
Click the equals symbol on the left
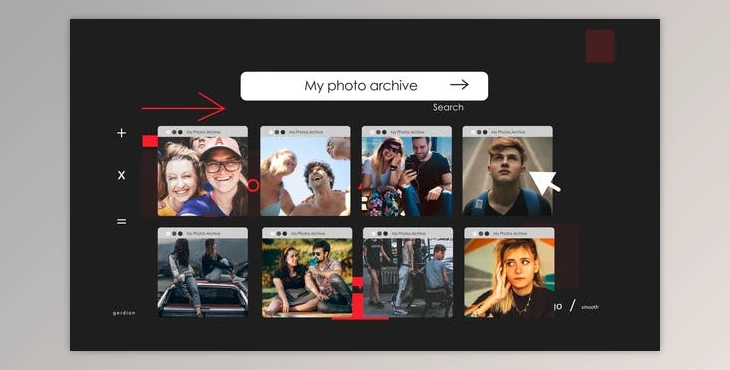[x=122, y=222]
